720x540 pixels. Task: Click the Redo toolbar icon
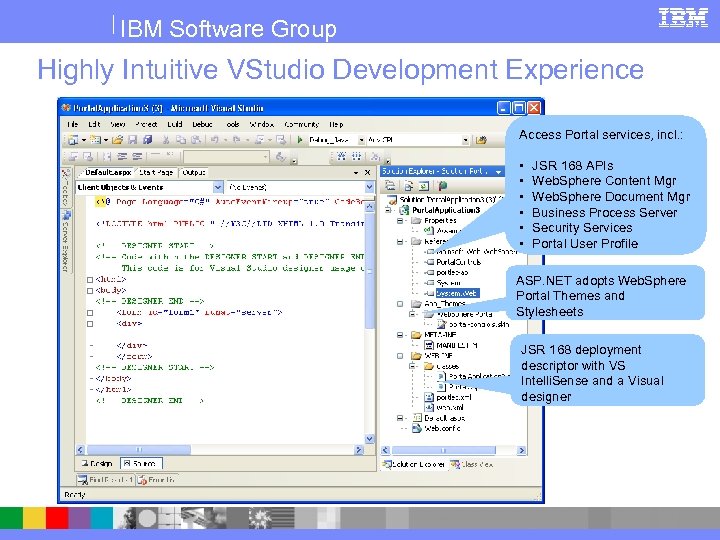236,140
